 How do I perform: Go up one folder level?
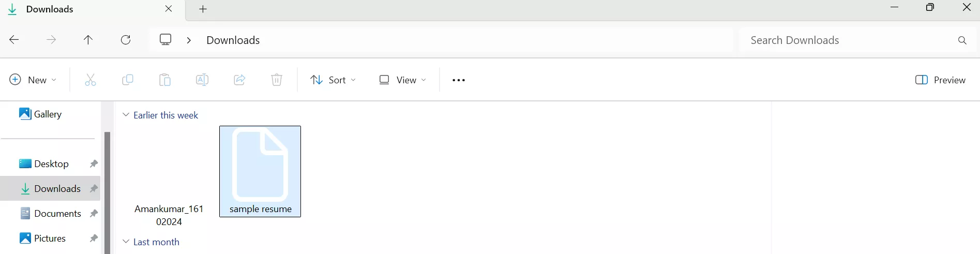point(88,40)
